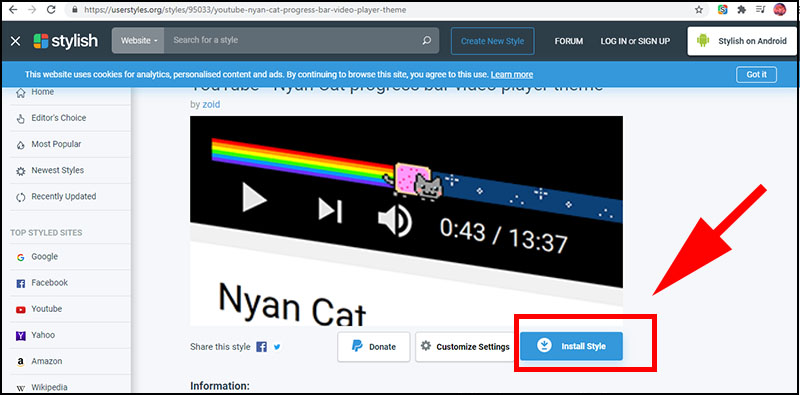Screen dimensions: 800x395
Task: Dismiss cookie banner with Got it
Action: [756, 75]
